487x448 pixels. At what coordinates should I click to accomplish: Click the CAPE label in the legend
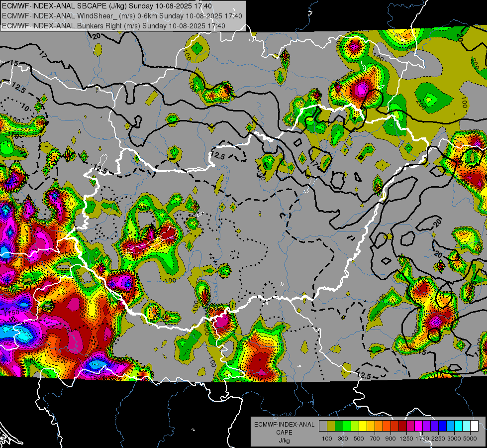tap(284, 433)
